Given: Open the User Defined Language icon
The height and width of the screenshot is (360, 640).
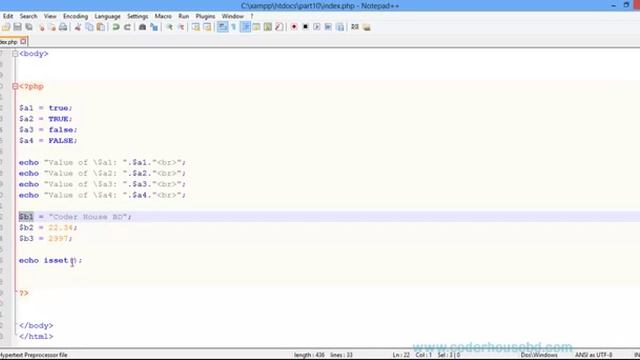Looking at the screenshot, I should click(x=256, y=27).
